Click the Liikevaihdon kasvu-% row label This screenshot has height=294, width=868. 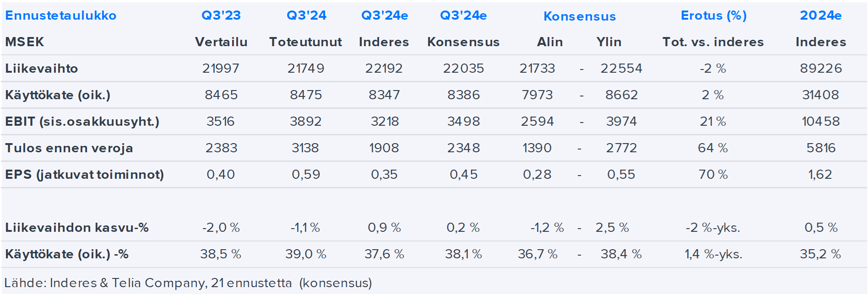pos(77,228)
